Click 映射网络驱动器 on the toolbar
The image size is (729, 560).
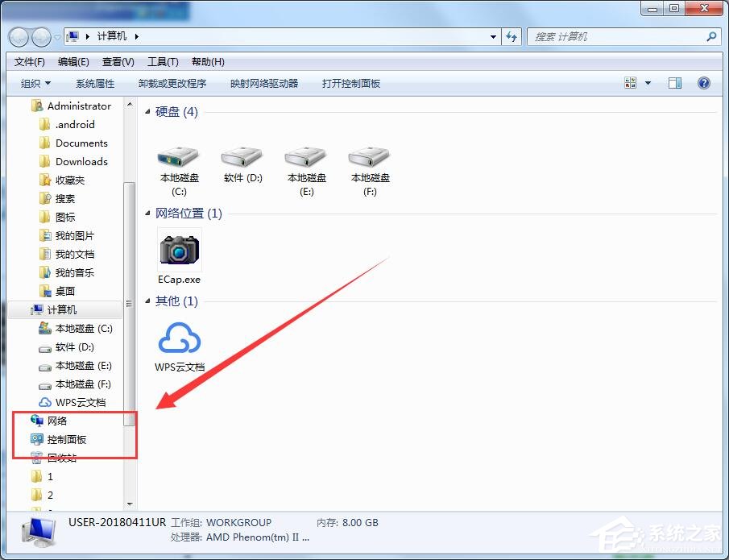(263, 82)
